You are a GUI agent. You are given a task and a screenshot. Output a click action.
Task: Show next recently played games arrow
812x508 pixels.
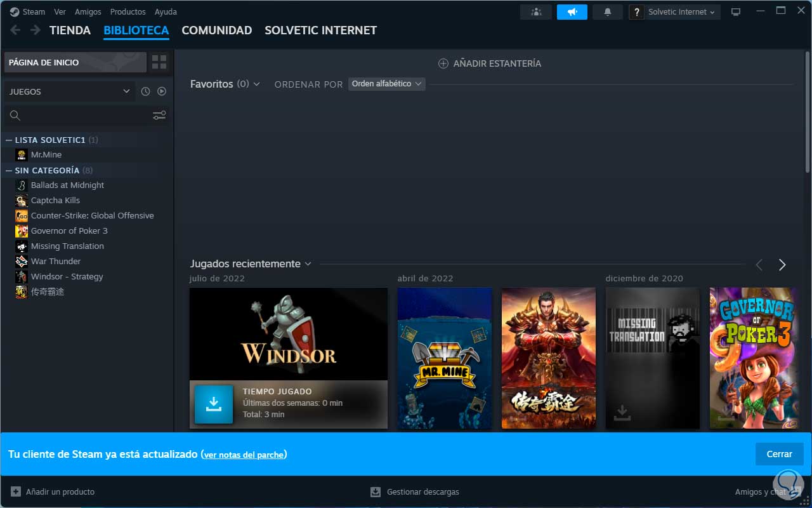(x=782, y=265)
